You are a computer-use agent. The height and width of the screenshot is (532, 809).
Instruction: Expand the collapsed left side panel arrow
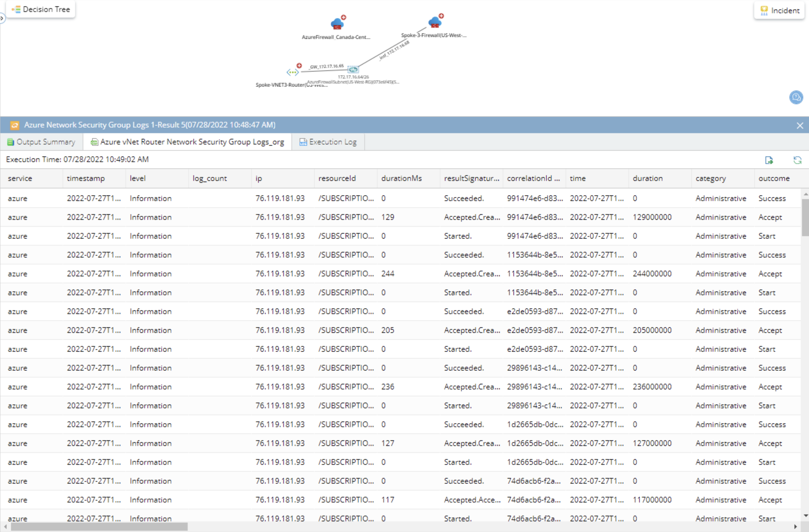point(2,18)
